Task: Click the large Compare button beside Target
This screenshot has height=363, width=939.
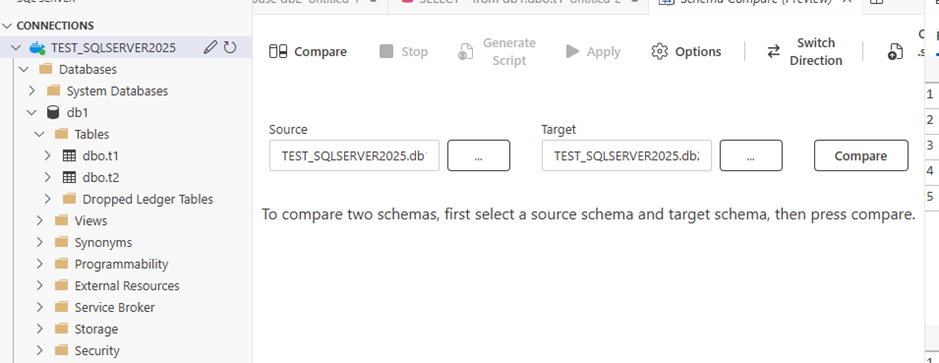Action: 861,156
